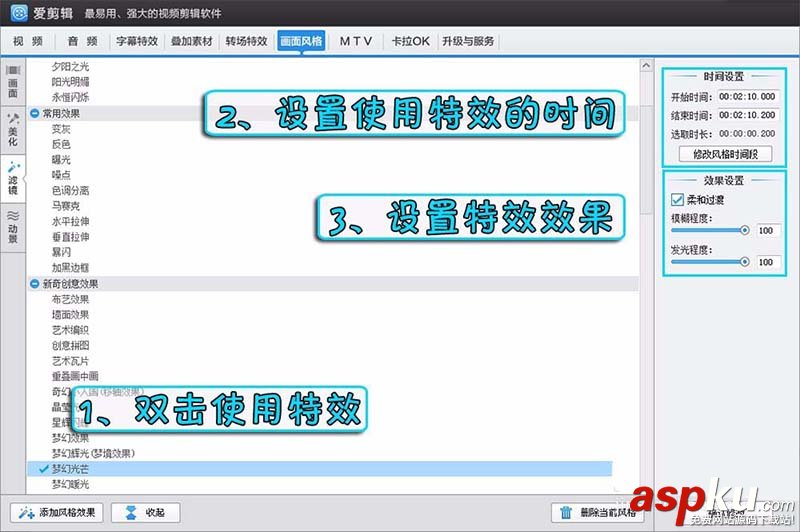Click the scroll-up arrow of effects list
This screenshot has width=800, height=532.
pyautogui.click(x=646, y=65)
